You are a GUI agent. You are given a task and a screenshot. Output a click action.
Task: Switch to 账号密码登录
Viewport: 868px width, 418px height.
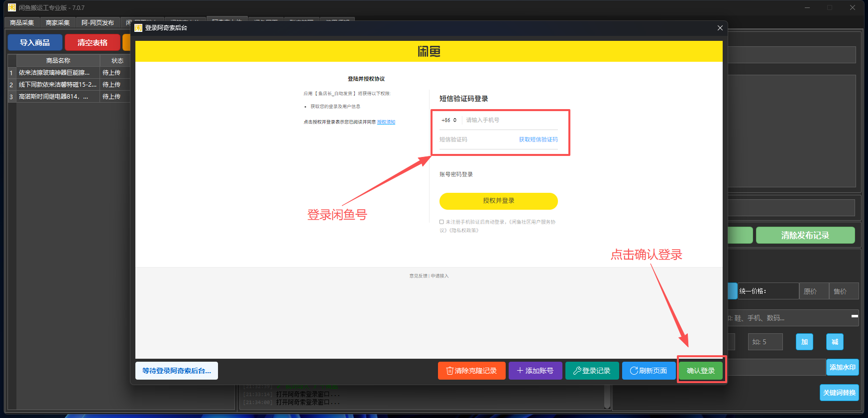pyautogui.click(x=456, y=174)
